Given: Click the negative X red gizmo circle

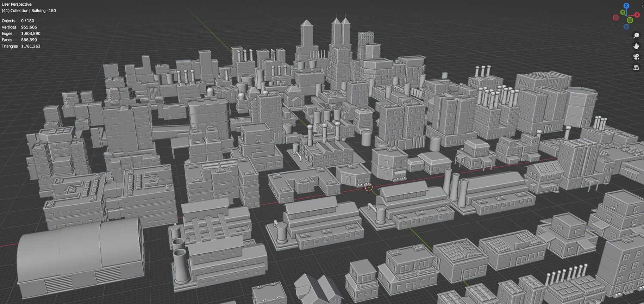Looking at the screenshot, I should point(616,18).
